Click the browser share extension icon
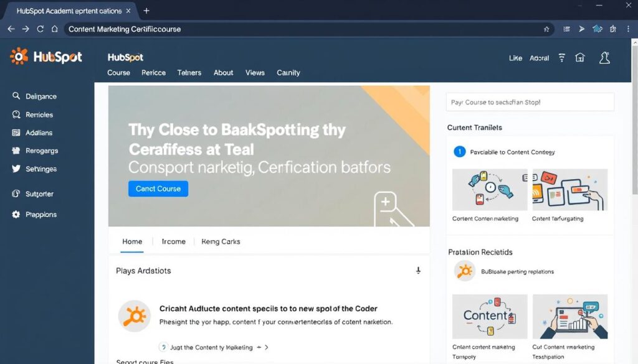The width and height of the screenshot is (638, 364). (613, 29)
